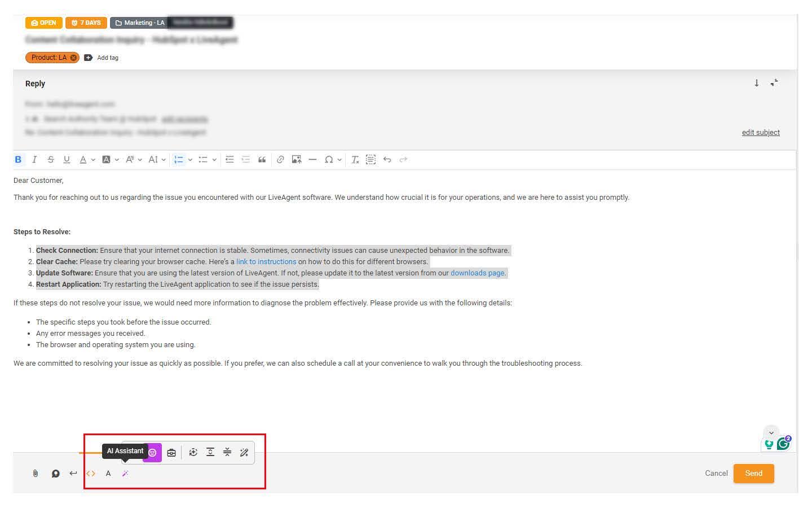
Task: Toggle italic formatting
Action: point(34,159)
